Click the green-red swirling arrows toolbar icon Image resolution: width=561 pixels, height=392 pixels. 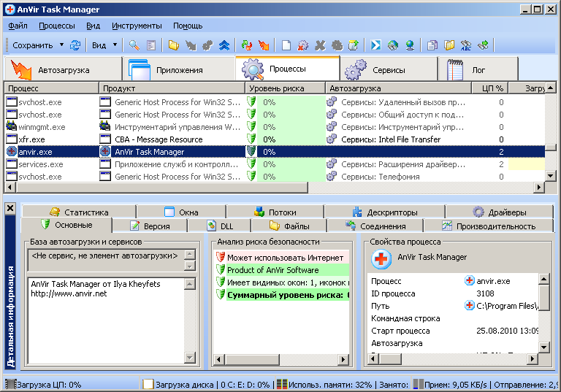pyautogui.click(x=247, y=45)
